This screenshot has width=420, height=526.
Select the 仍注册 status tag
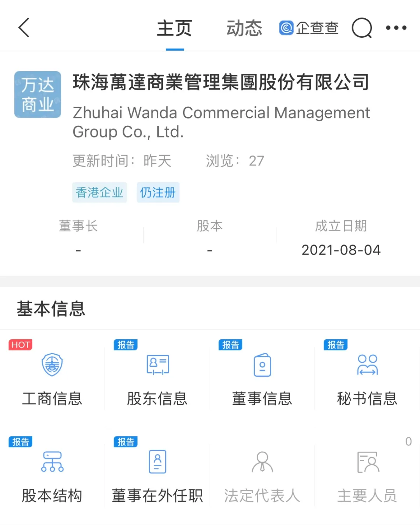pos(158,192)
